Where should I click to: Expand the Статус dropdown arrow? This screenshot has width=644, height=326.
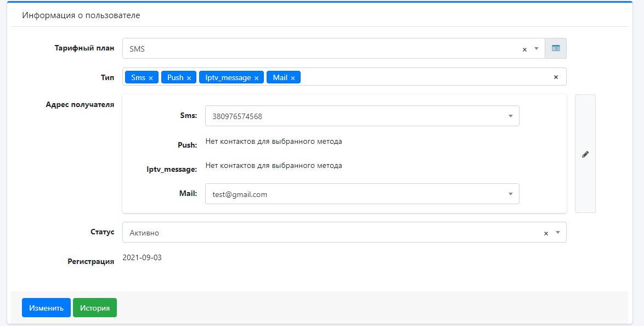558,233
